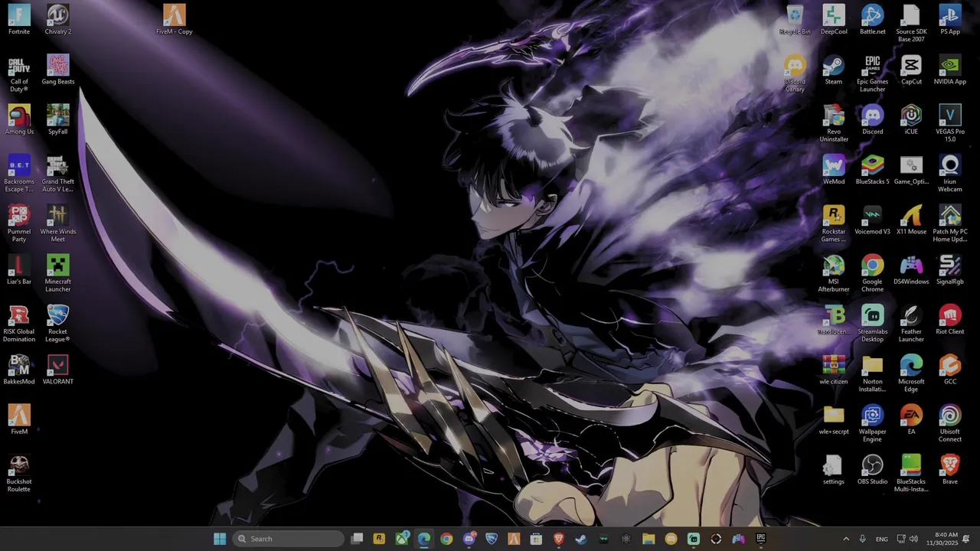Select the Minecraft Launcher icon
Screen dimensions: 980x551
tap(58, 274)
